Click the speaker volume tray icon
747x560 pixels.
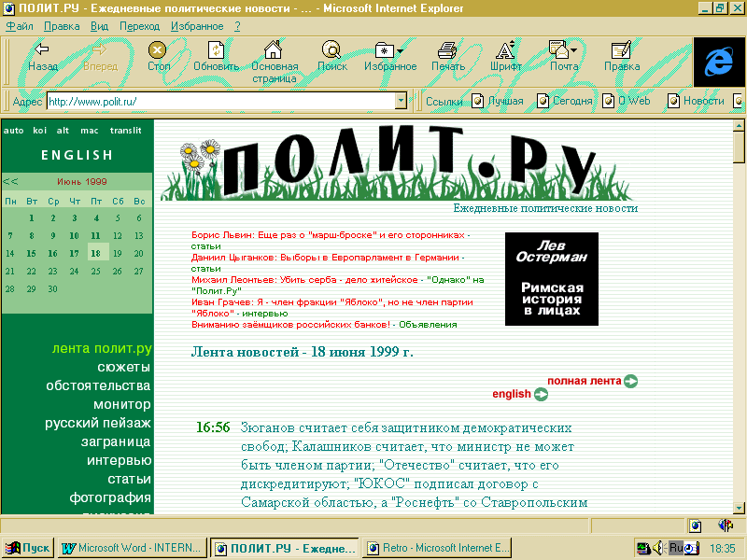(659, 548)
